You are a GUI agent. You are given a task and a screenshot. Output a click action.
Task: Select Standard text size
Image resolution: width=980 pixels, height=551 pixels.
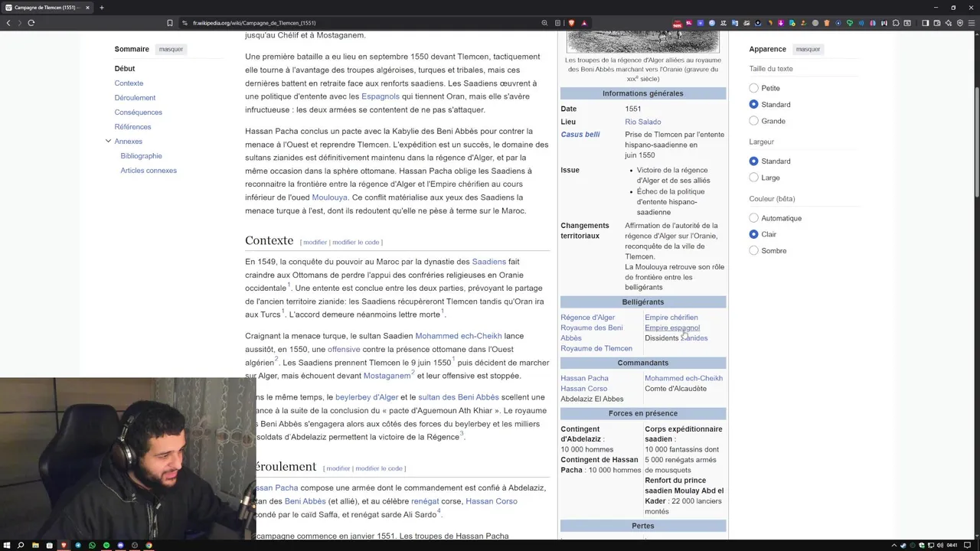pos(754,104)
